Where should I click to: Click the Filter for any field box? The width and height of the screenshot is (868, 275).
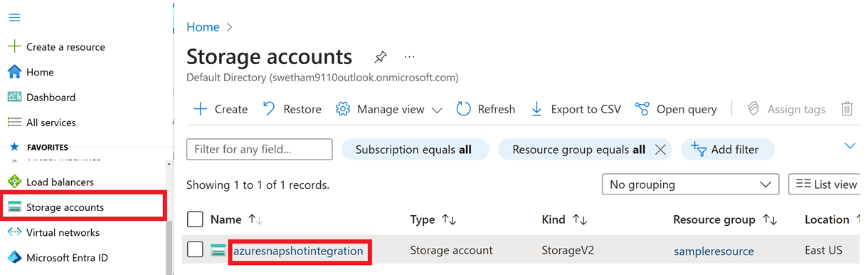260,150
